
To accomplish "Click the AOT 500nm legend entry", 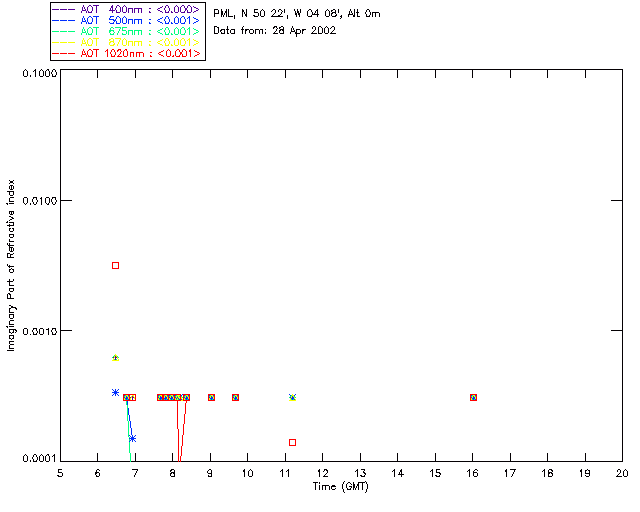I will (126, 20).
